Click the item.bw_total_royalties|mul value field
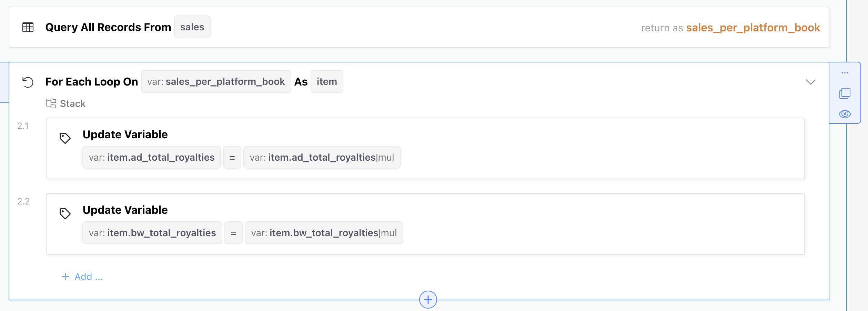This screenshot has height=311, width=868. 324,233
